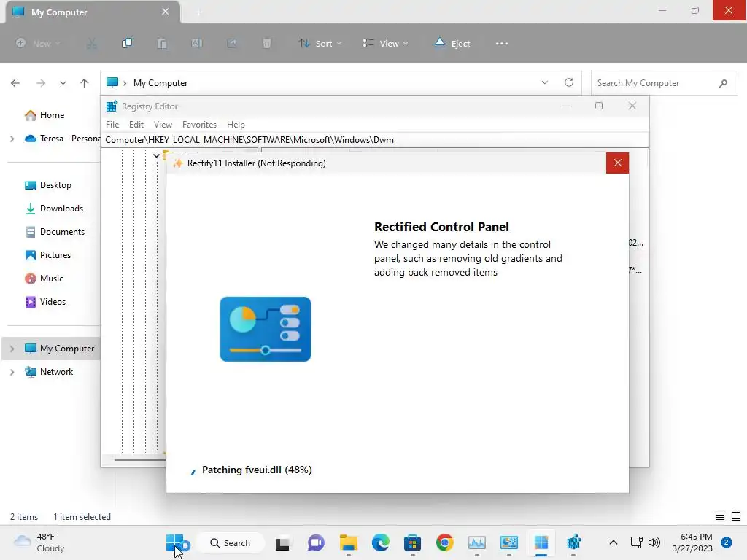Image resolution: width=747 pixels, height=560 pixels.
Task: Launch Microsoft Edge from the taskbar
Action: click(380, 542)
